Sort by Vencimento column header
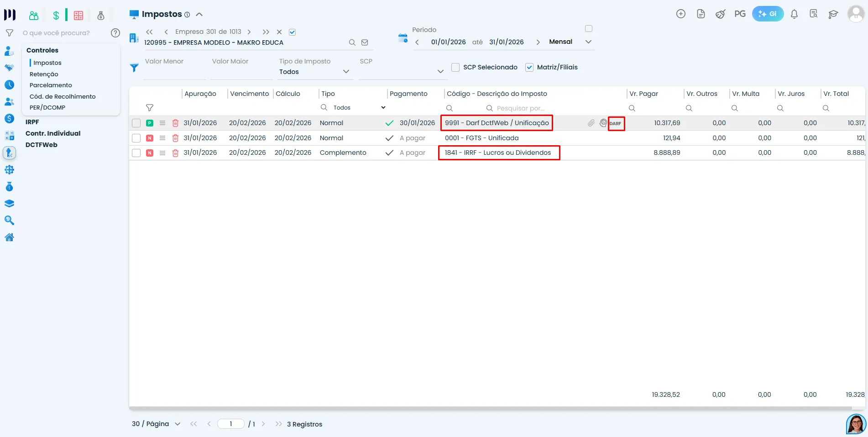The height and width of the screenshot is (437, 868). click(x=250, y=94)
